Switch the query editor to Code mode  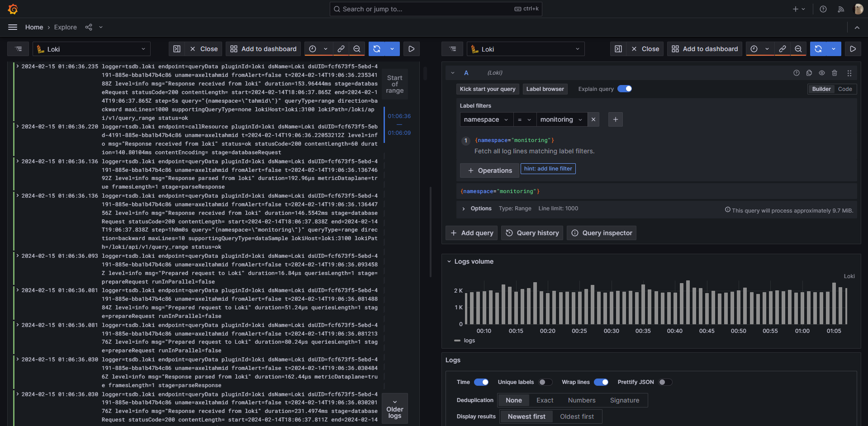(x=844, y=89)
